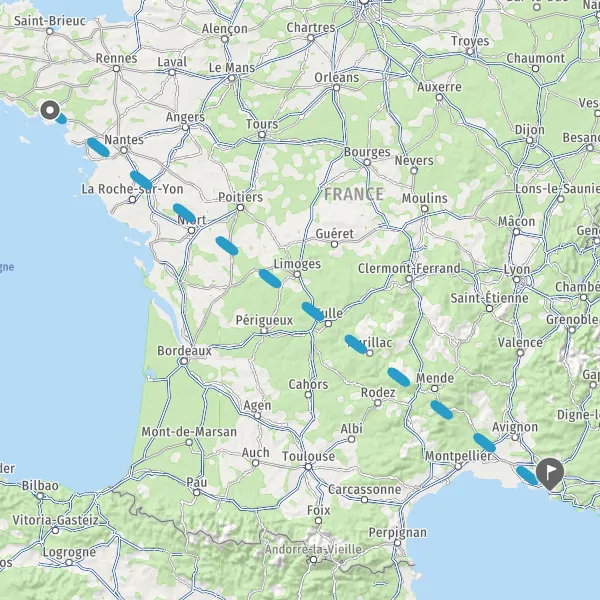Click the route start circle marker

click(50, 110)
